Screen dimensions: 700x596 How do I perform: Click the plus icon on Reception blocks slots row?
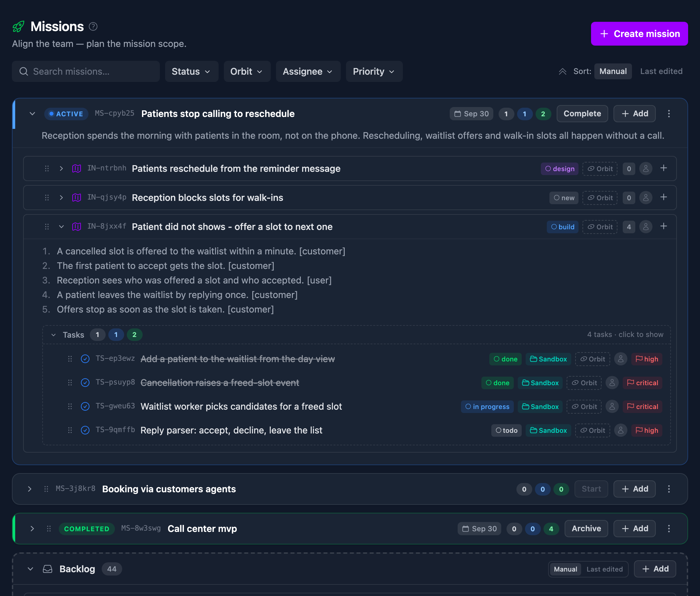coord(664,197)
